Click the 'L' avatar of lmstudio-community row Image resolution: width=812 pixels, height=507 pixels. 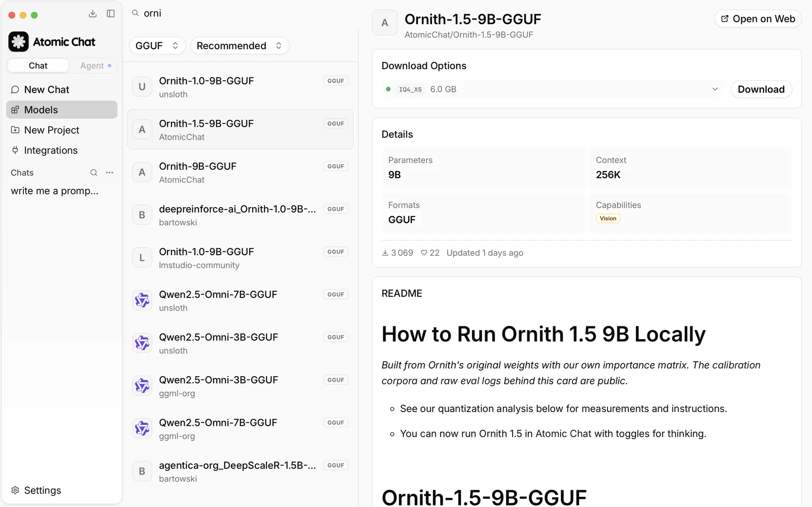tap(142, 258)
